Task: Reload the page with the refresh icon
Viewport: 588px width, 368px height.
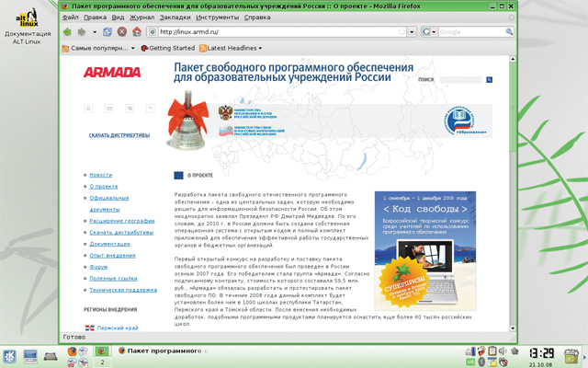Action: pyautogui.click(x=107, y=32)
